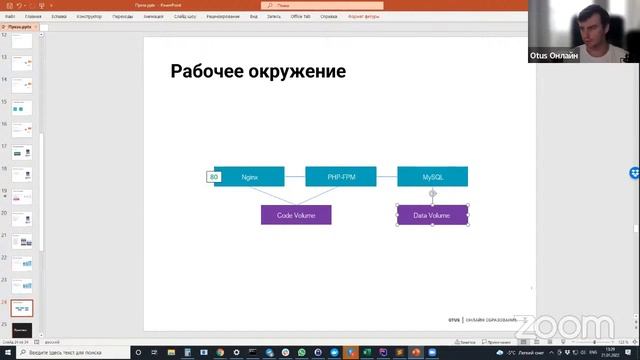Open the Вставка ribbon tab
This screenshot has height=360, width=640.
click(x=59, y=17)
